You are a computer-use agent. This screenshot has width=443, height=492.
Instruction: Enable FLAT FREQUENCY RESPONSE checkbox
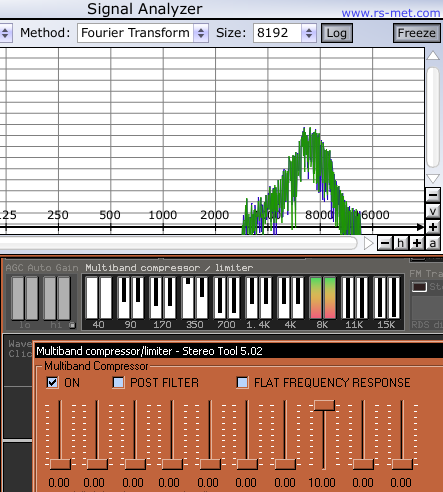pyautogui.click(x=242, y=382)
